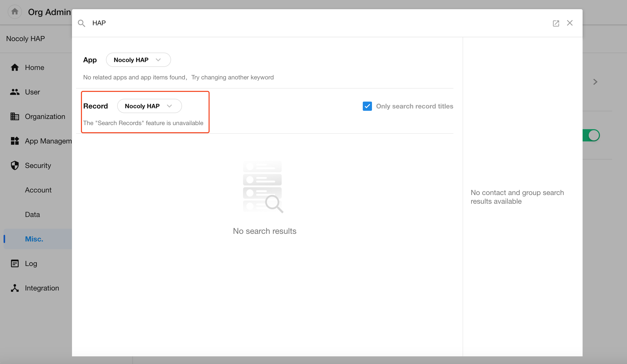Screen dimensions: 627x364
Task: Go to Account settings section
Action: (38, 190)
